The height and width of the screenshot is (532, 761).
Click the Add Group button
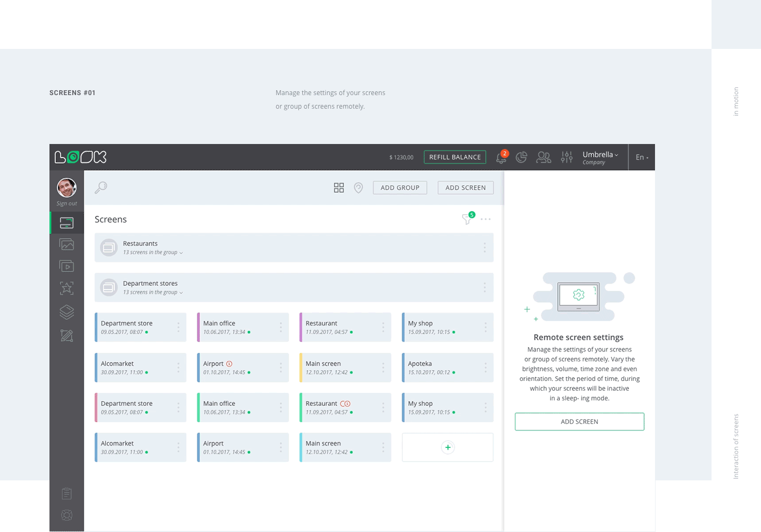(x=400, y=187)
